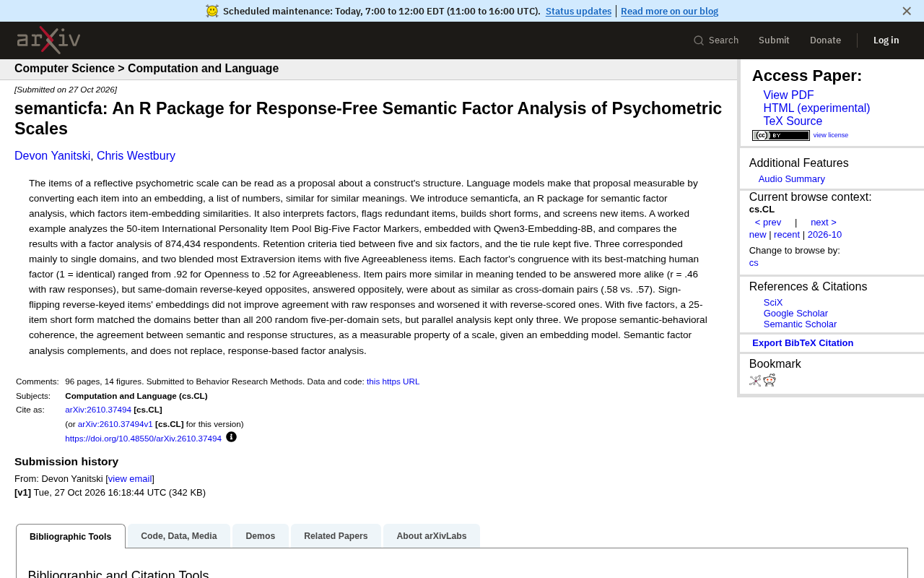Switch to Related Papers tab
924x578 pixels.
click(336, 536)
